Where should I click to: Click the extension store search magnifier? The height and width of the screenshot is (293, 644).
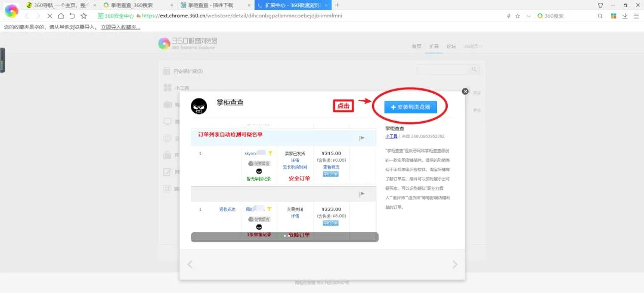(x=475, y=69)
